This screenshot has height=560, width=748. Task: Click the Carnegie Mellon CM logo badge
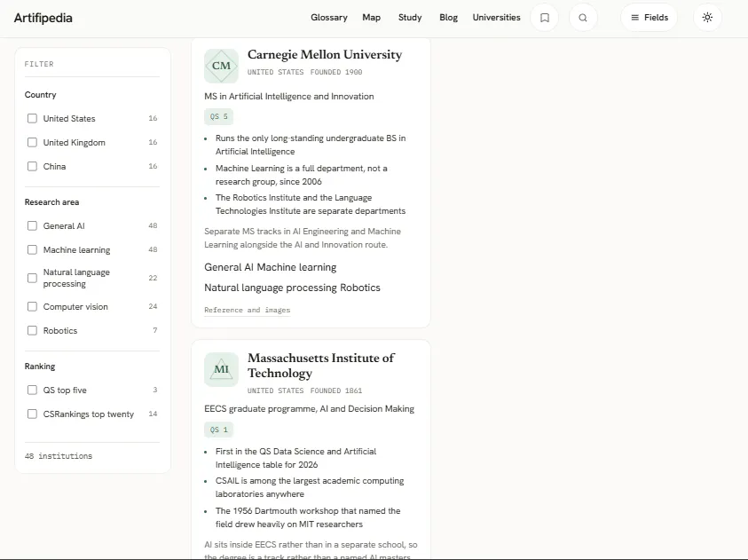pyautogui.click(x=221, y=66)
